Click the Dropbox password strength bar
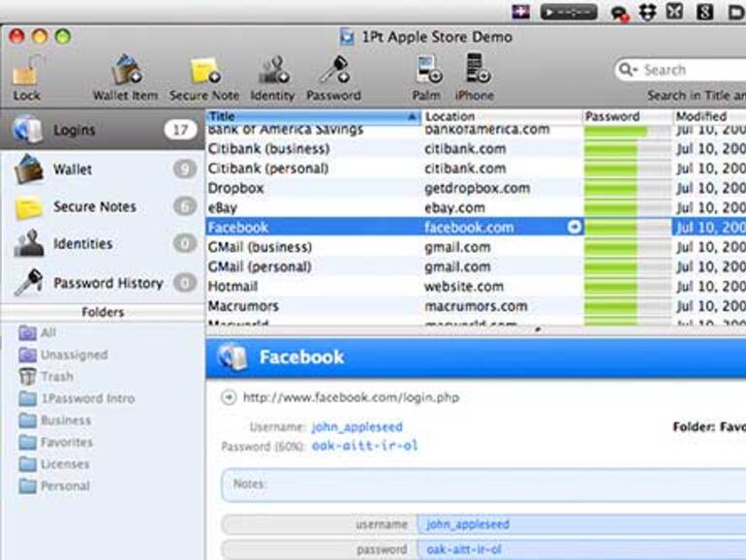746x560 pixels. (628, 188)
